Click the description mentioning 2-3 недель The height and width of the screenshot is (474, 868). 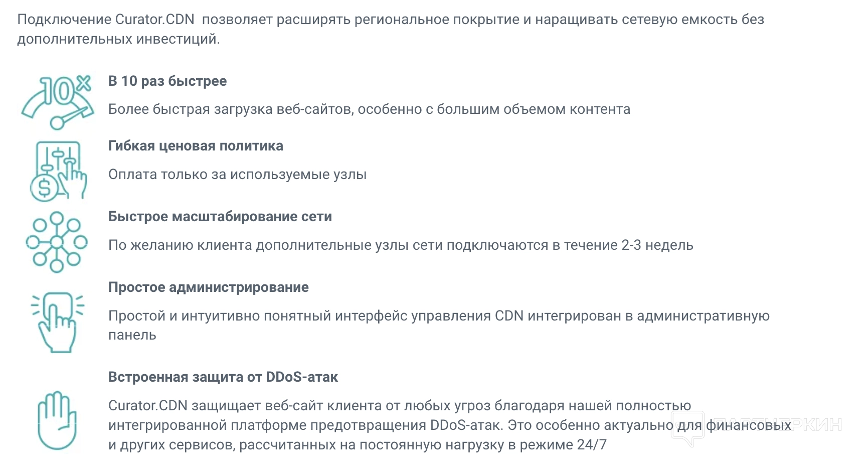click(x=401, y=245)
